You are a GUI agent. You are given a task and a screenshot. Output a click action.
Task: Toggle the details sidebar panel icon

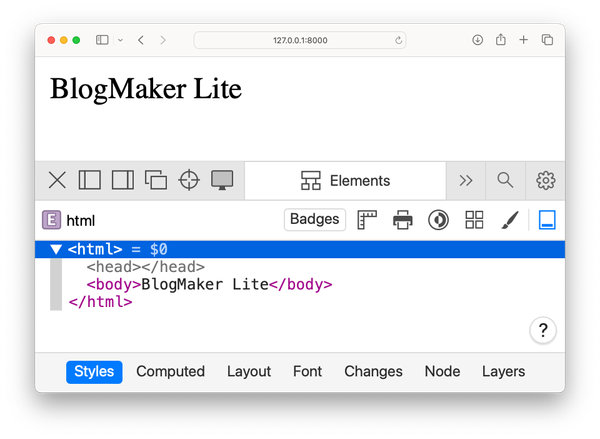click(x=547, y=220)
